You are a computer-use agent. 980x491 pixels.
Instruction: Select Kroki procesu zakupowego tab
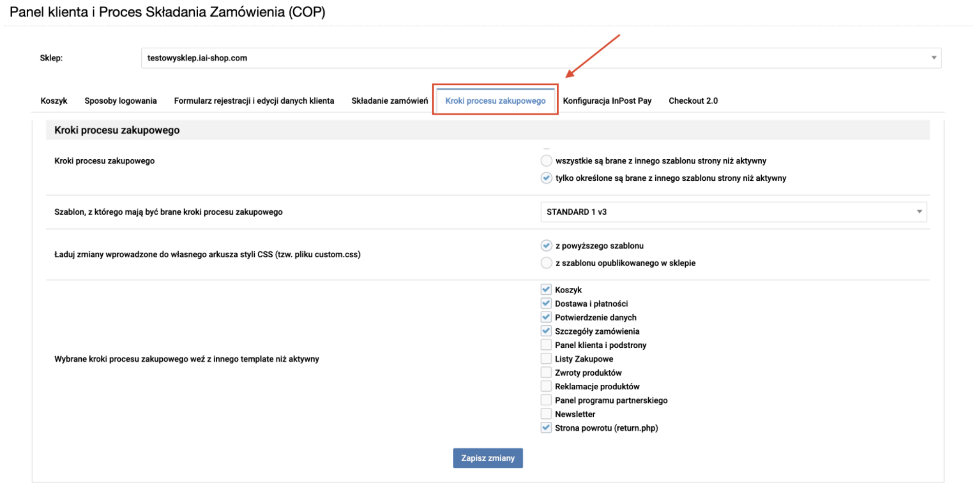coord(495,101)
